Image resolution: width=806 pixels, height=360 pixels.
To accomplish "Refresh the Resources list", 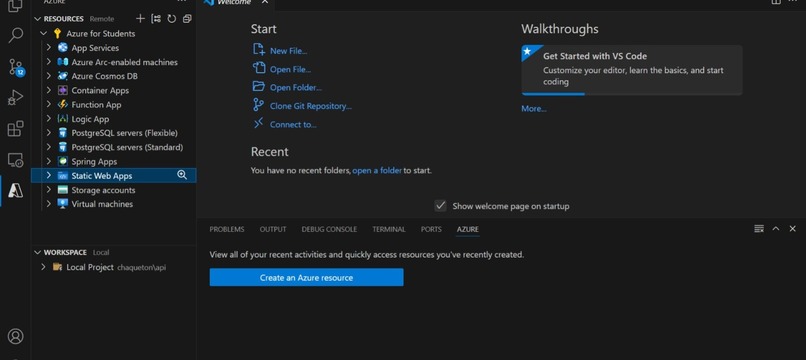I will coord(172,19).
